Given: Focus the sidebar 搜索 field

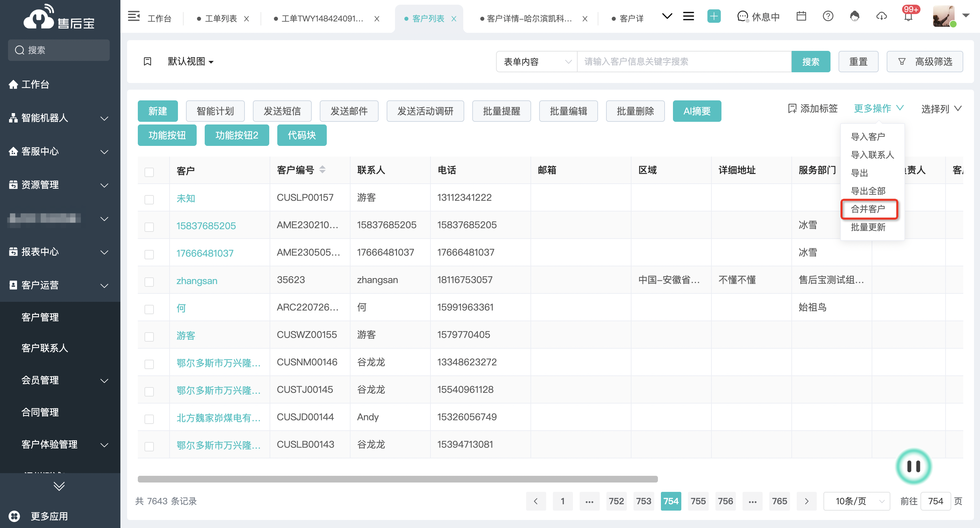Looking at the screenshot, I should coord(59,50).
